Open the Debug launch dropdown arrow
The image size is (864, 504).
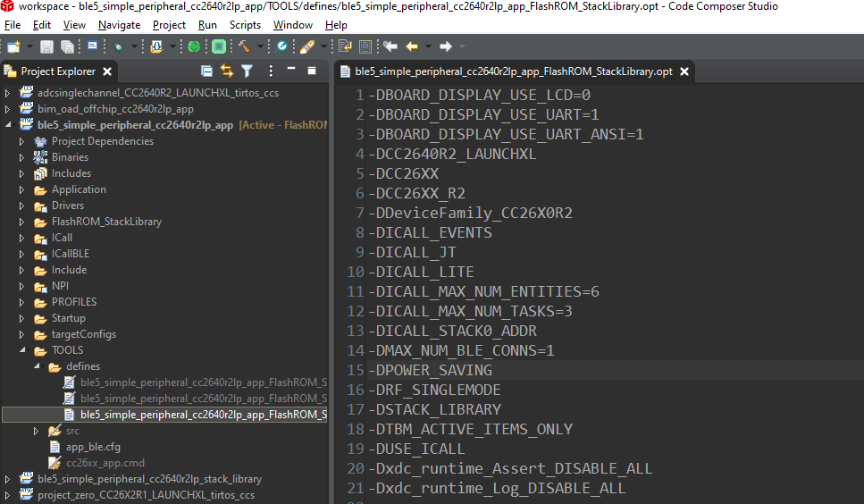(134, 46)
